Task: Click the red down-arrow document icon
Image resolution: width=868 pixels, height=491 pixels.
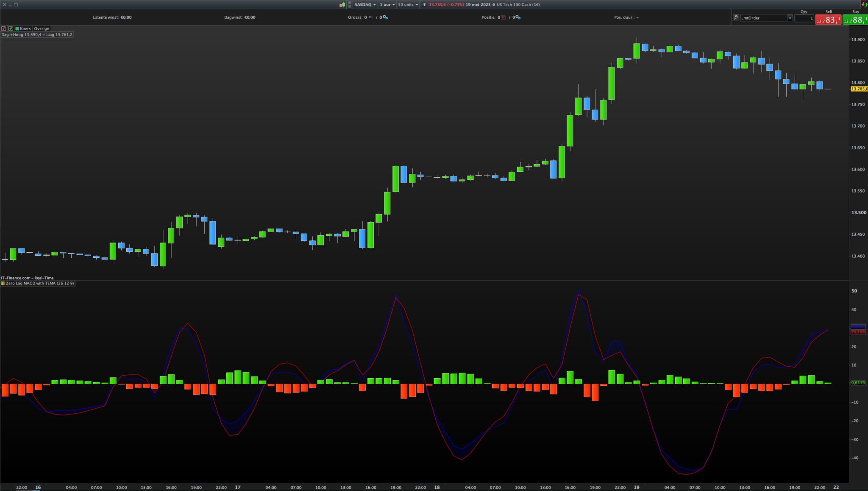Action: click(x=4, y=28)
